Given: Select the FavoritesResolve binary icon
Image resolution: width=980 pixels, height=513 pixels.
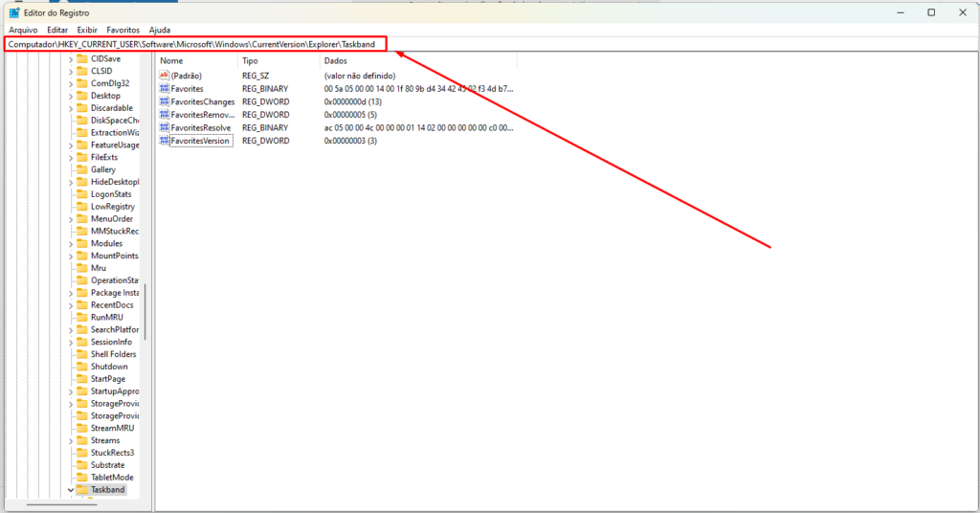Looking at the screenshot, I should coord(165,127).
